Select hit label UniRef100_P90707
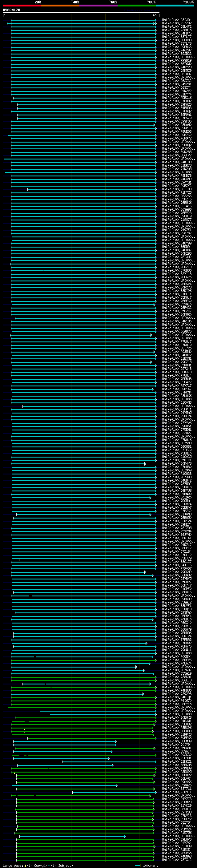 176,233
